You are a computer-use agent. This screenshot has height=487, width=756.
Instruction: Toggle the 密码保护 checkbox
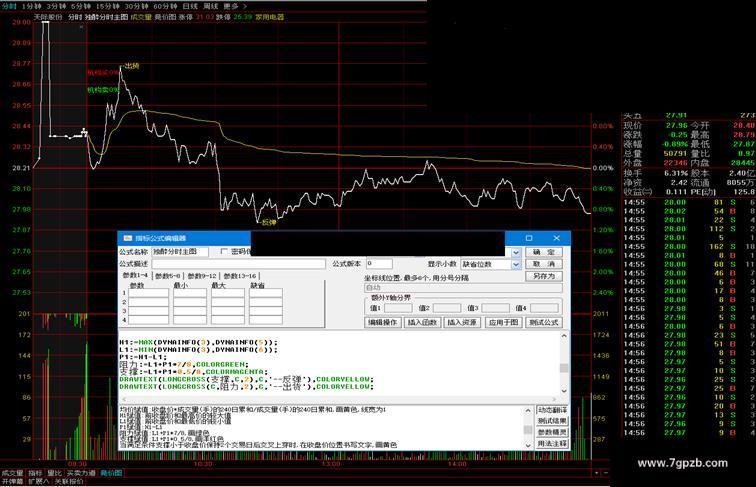tap(224, 251)
